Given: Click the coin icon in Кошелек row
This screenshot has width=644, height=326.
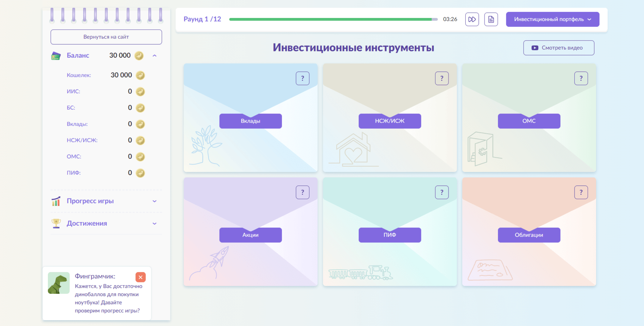Looking at the screenshot, I should point(141,75).
